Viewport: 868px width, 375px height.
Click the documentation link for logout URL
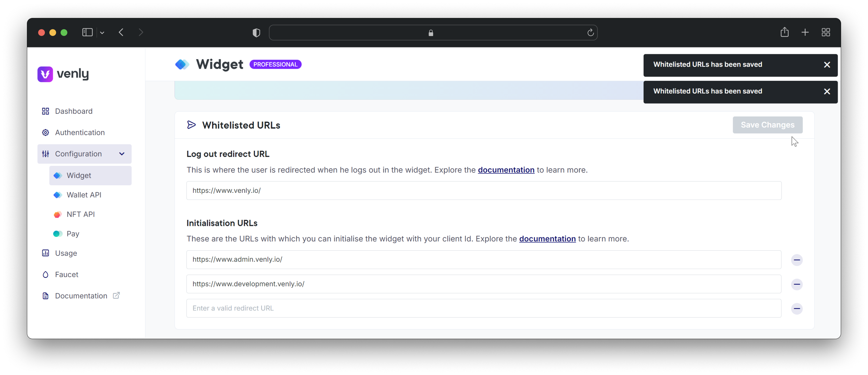pos(506,170)
